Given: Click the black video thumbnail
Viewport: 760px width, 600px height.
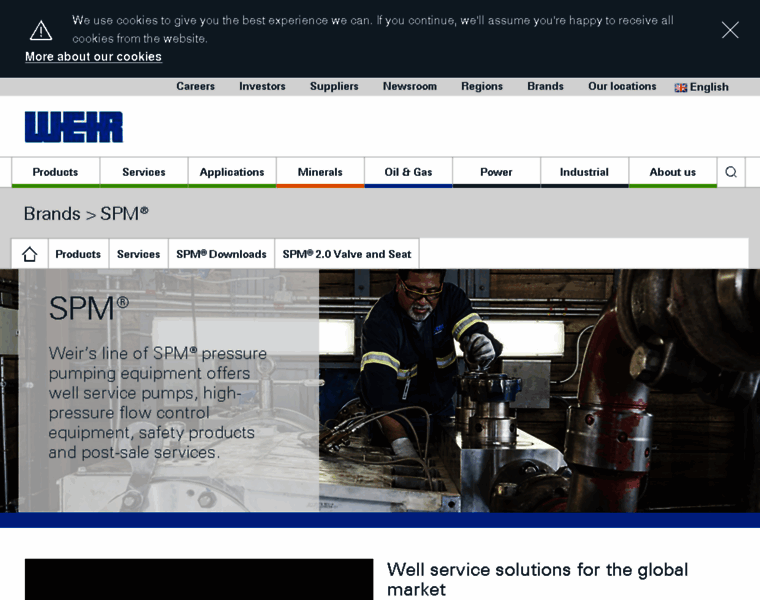Looking at the screenshot, I should tap(199, 579).
